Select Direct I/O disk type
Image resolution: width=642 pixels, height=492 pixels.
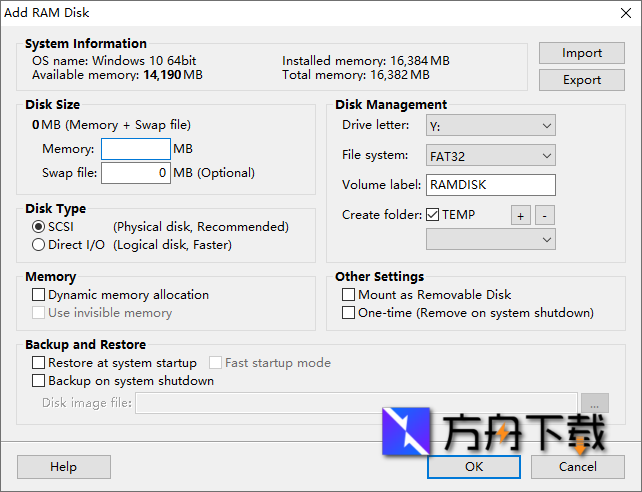coord(39,245)
